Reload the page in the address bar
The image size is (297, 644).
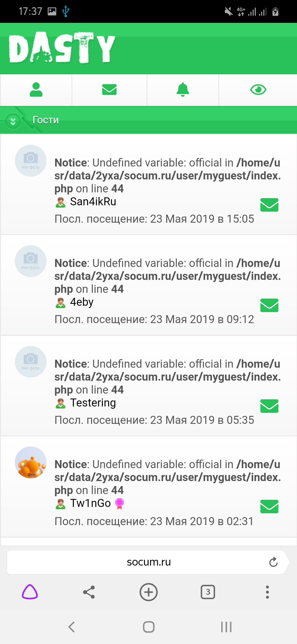coord(273,562)
